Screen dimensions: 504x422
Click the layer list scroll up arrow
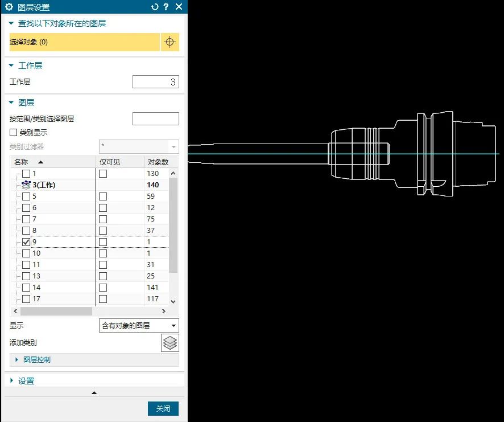(x=173, y=173)
